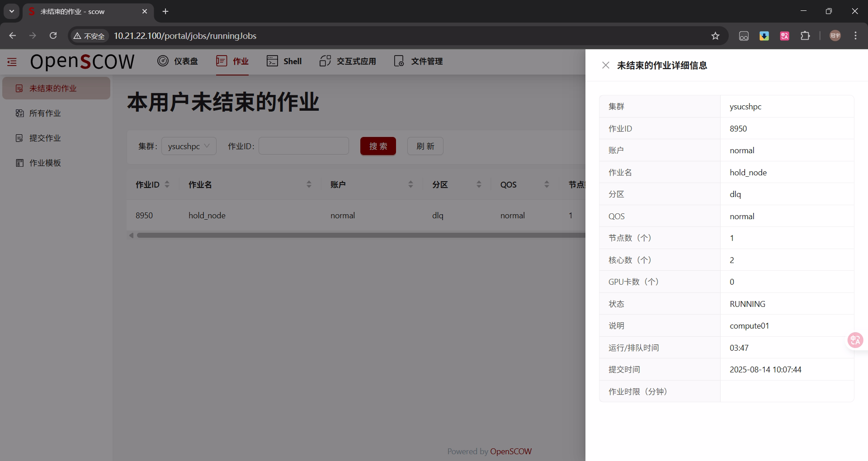The width and height of the screenshot is (868, 461).
Task: Click the 搜索 search button
Action: (378, 146)
